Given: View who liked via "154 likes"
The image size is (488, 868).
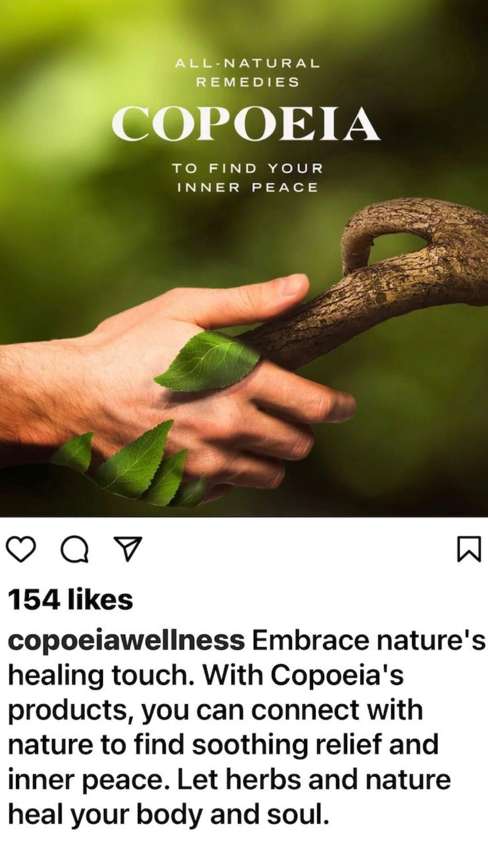Looking at the screenshot, I should point(70,599).
